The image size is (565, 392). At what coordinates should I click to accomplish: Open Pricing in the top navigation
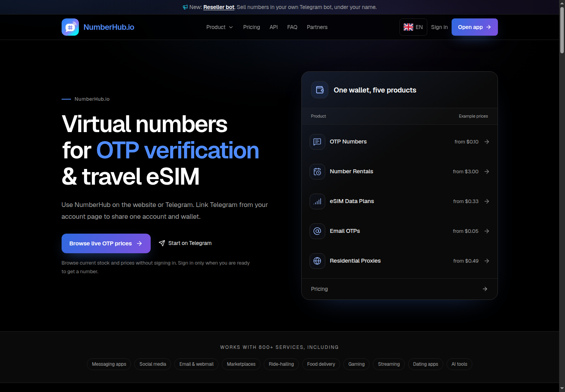pos(252,27)
